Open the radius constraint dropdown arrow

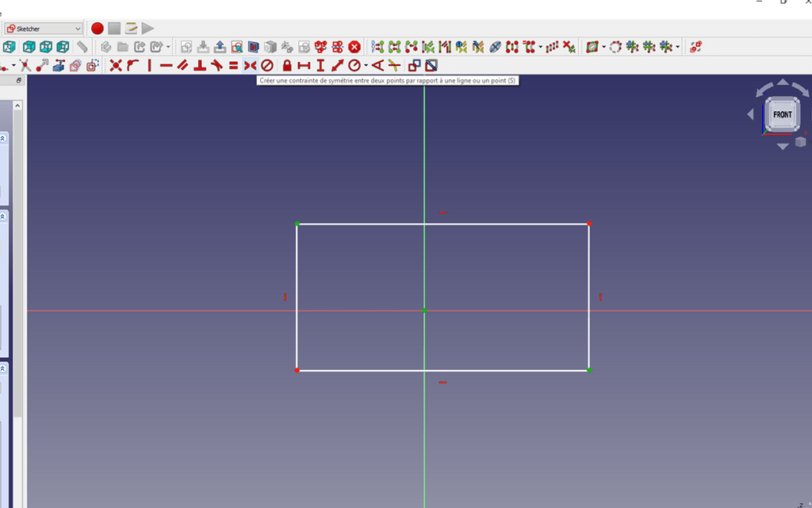pos(366,65)
